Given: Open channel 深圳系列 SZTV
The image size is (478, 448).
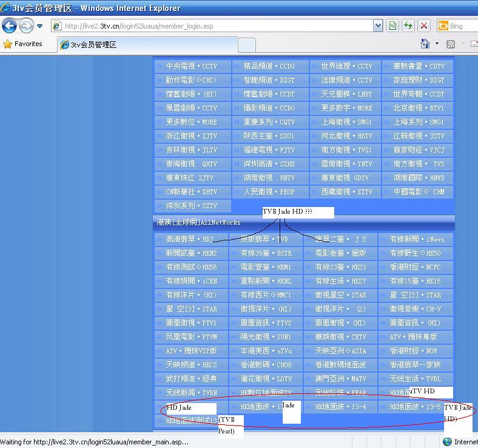Looking at the screenshot, I should [x=193, y=206].
